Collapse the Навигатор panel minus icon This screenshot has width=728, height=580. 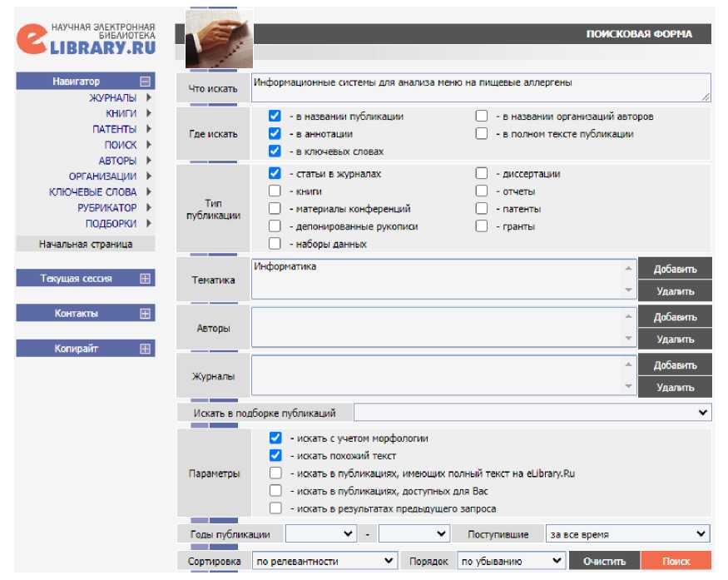[x=146, y=82]
